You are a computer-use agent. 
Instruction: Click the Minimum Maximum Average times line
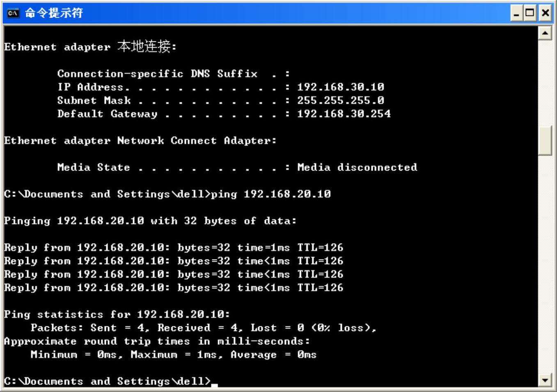pyautogui.click(x=174, y=355)
